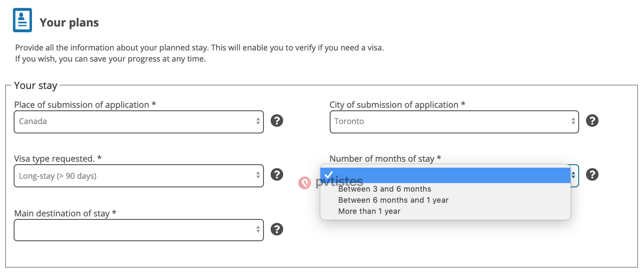Click help icon beside Visa type requested

pos(277,174)
